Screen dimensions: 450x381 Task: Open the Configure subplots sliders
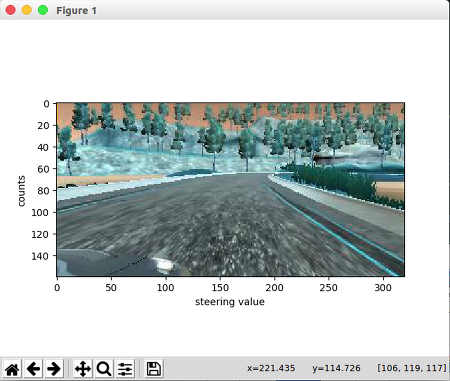(125, 369)
